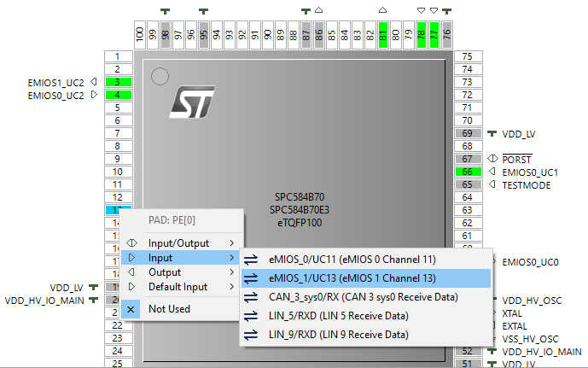
Task: Select gray pin 52
Action: pyautogui.click(x=468, y=351)
